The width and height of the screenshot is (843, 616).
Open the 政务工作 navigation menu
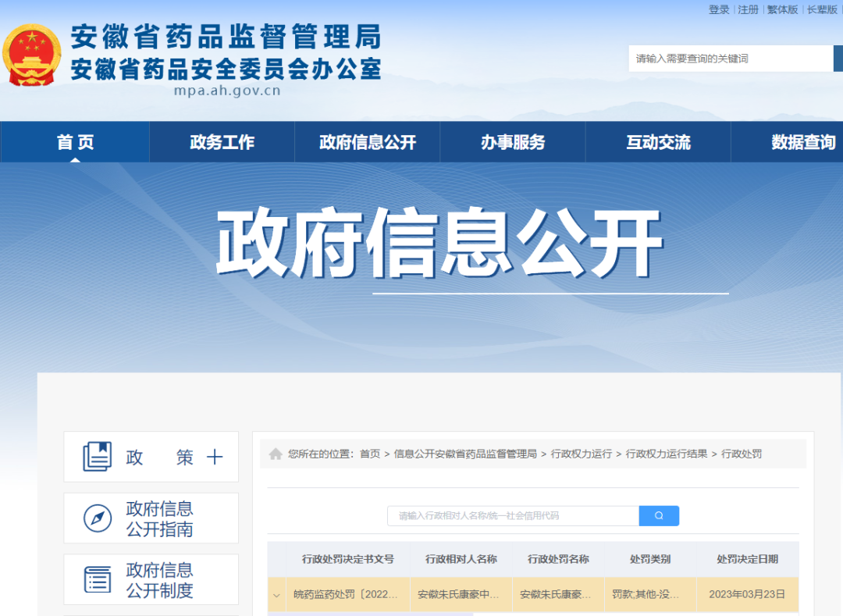222,142
